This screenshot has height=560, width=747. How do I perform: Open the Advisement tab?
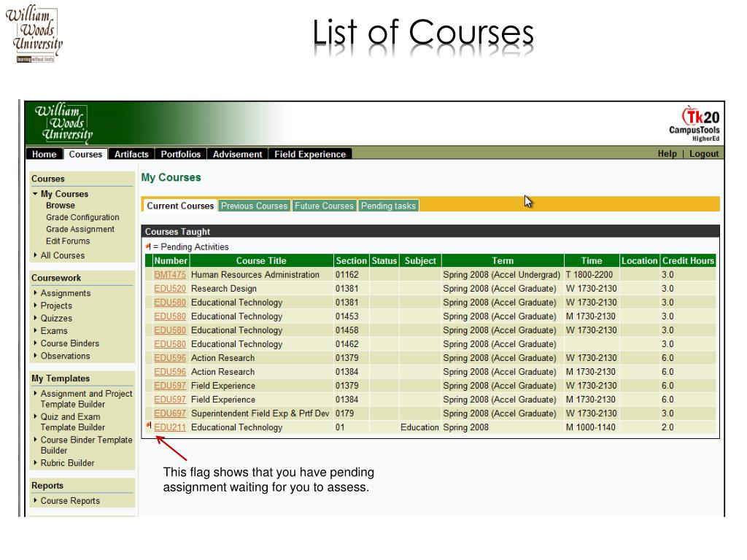(237, 154)
